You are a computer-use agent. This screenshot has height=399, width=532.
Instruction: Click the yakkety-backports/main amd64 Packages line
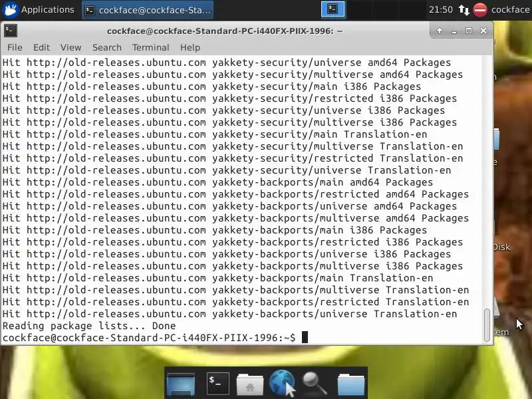(x=217, y=182)
